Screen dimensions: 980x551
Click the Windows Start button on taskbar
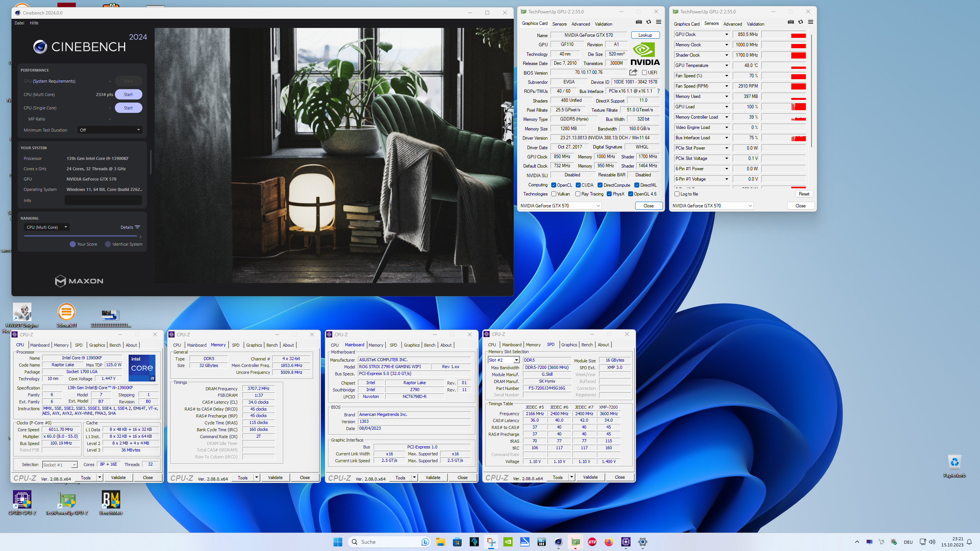338,542
